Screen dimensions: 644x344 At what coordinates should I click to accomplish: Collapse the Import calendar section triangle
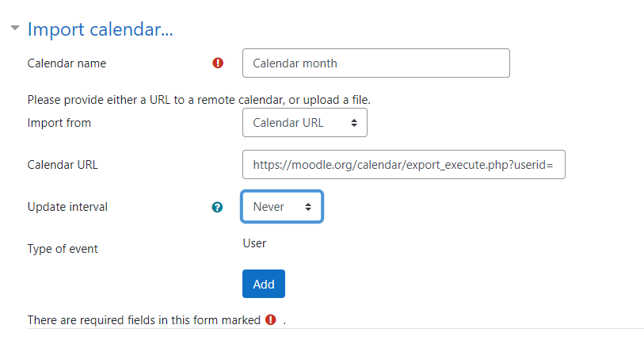tap(15, 28)
